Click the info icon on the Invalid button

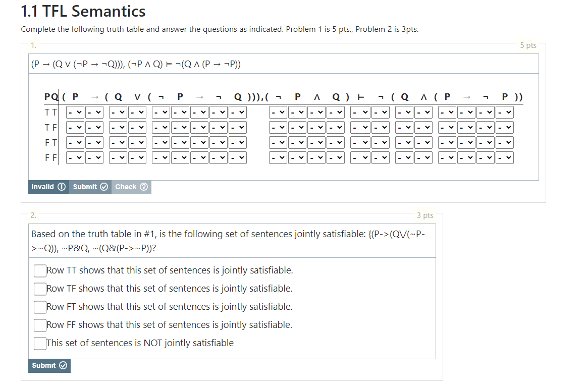point(61,187)
